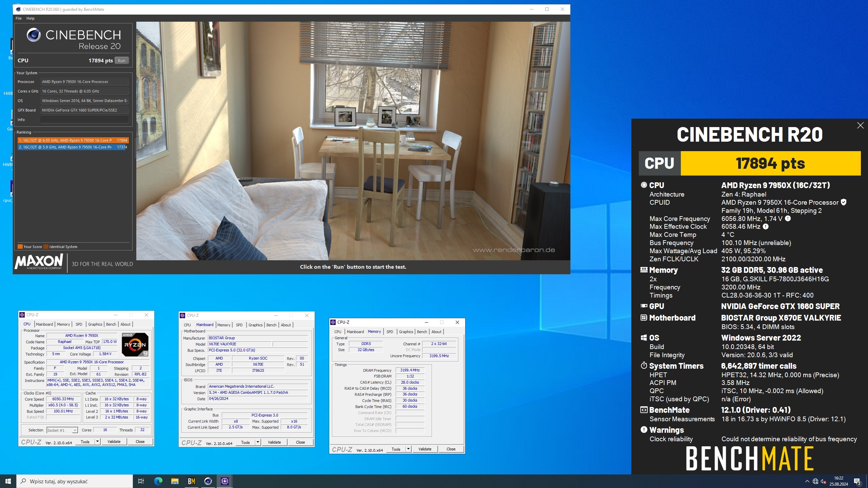
Task: Open Tools dropdown arrow in Mainboard window
Action: (x=258, y=442)
